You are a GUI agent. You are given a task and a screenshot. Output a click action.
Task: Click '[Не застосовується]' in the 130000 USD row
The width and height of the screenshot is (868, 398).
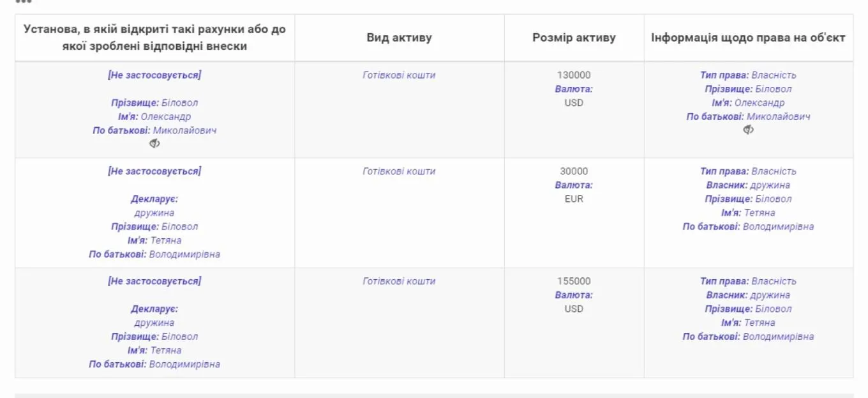(154, 75)
